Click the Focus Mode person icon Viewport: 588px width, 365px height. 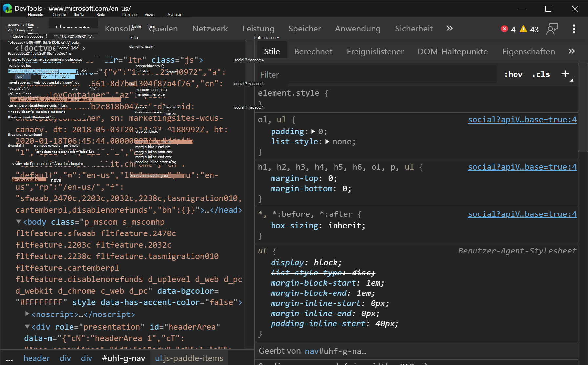pyautogui.click(x=553, y=29)
